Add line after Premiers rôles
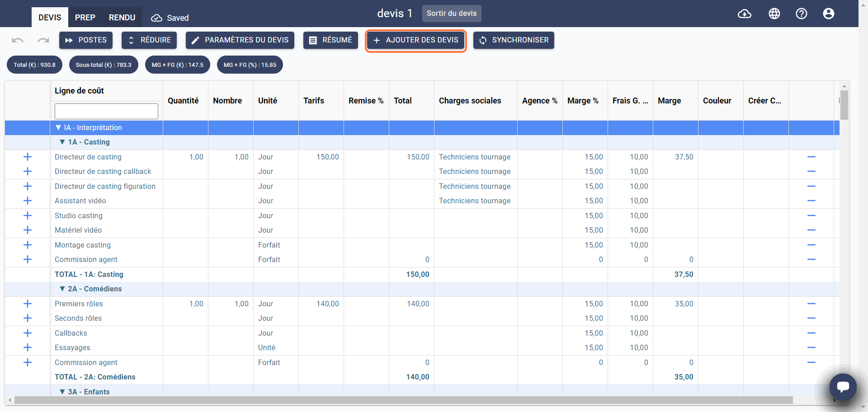 [28, 304]
